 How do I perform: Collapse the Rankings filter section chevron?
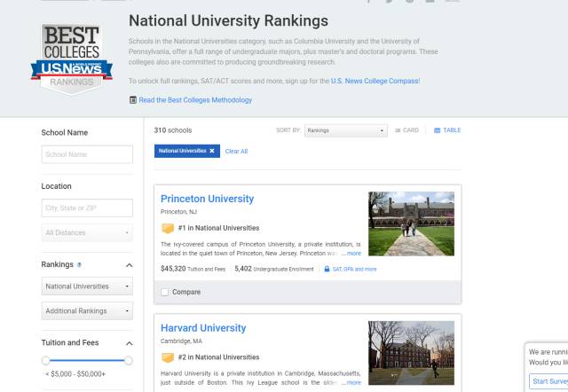(x=130, y=265)
